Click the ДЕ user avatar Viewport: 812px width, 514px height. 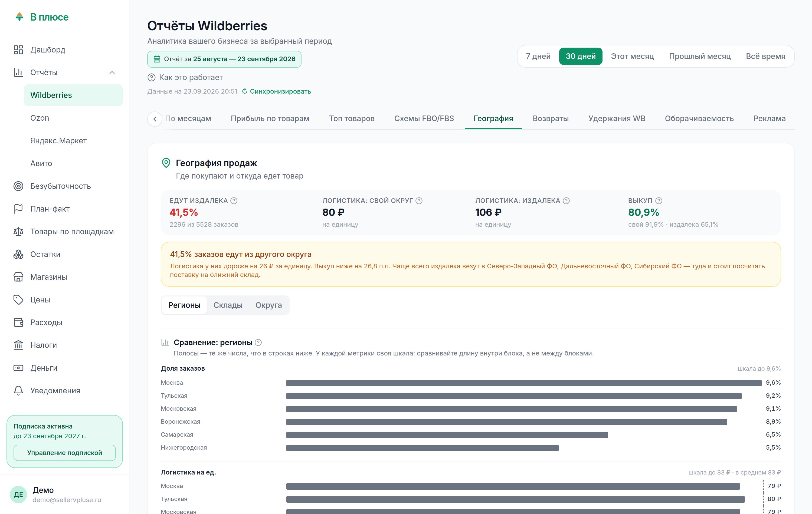point(18,495)
